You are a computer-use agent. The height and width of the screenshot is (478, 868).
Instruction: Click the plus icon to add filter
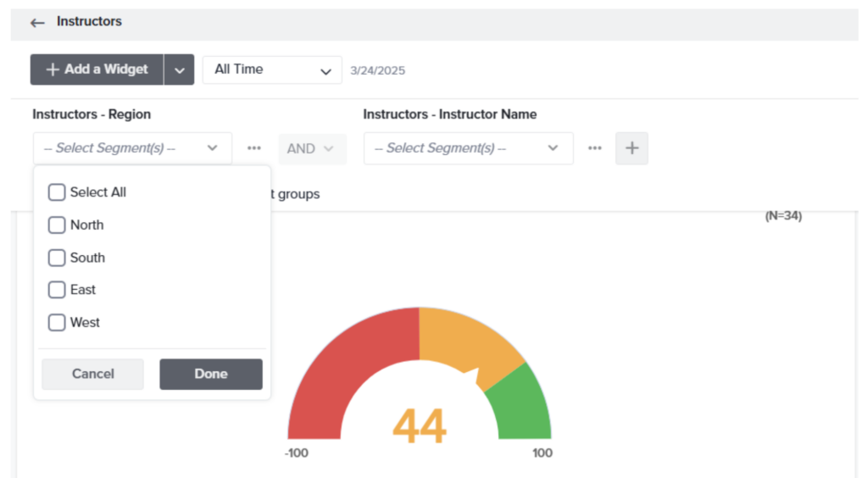[632, 148]
